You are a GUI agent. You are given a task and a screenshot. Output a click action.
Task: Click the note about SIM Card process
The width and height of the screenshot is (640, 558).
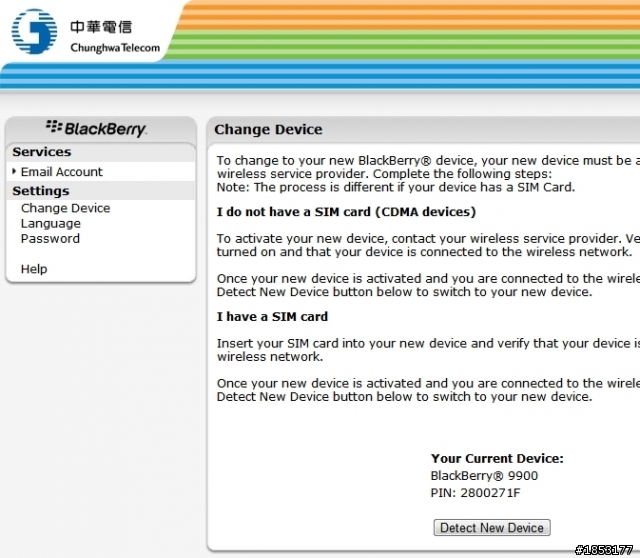[396, 187]
